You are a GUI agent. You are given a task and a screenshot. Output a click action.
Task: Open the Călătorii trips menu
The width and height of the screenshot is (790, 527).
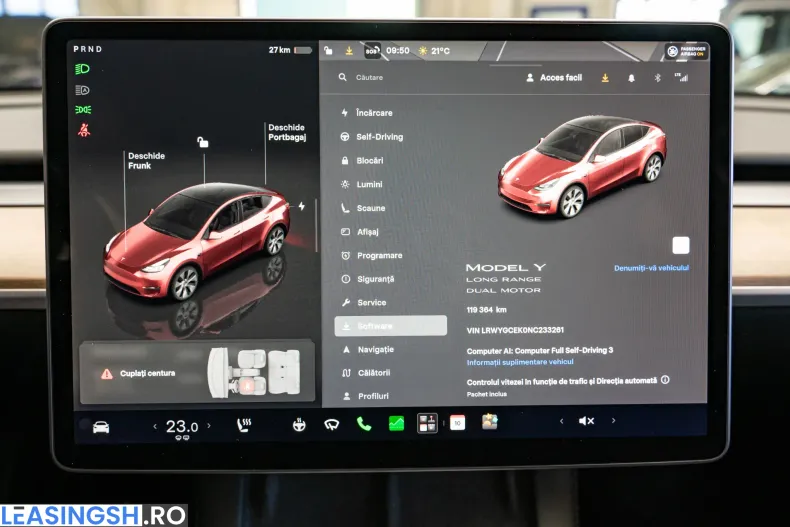[366, 373]
